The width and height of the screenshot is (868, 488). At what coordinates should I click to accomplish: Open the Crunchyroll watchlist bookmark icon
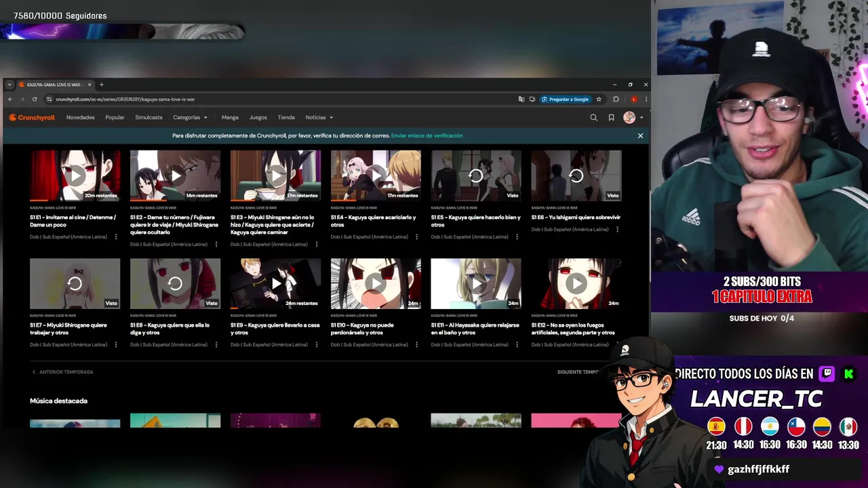[611, 117]
